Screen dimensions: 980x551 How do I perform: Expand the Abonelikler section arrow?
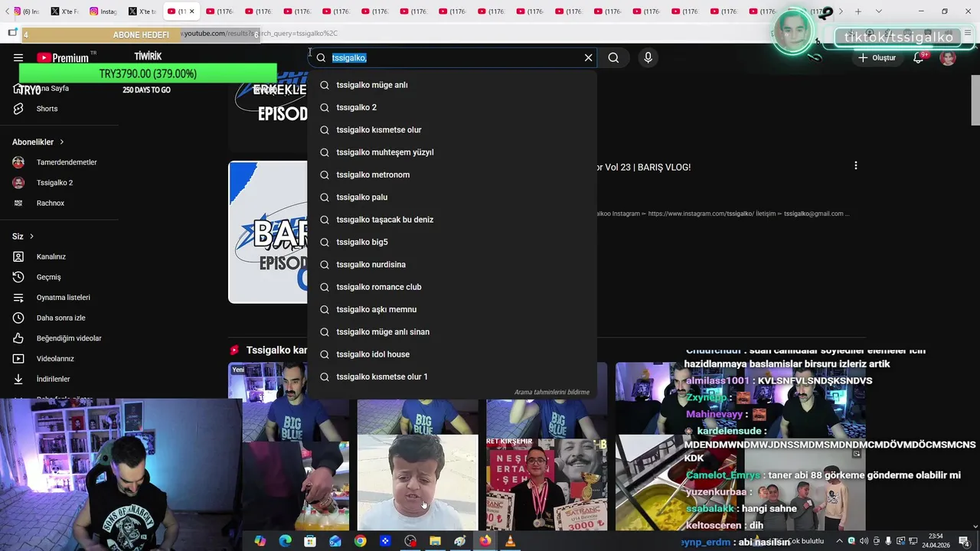click(62, 142)
